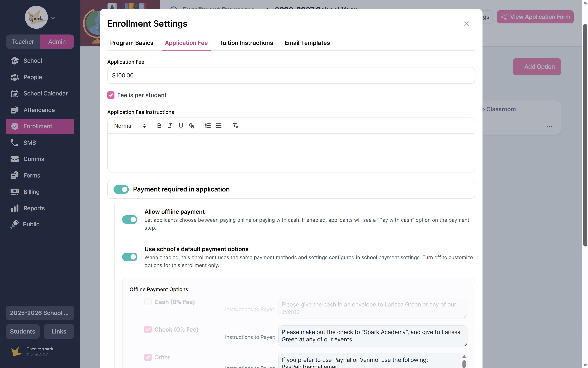This screenshot has width=588, height=368.
Task: Toggle bold formatting in instructions editor
Action: 159,126
